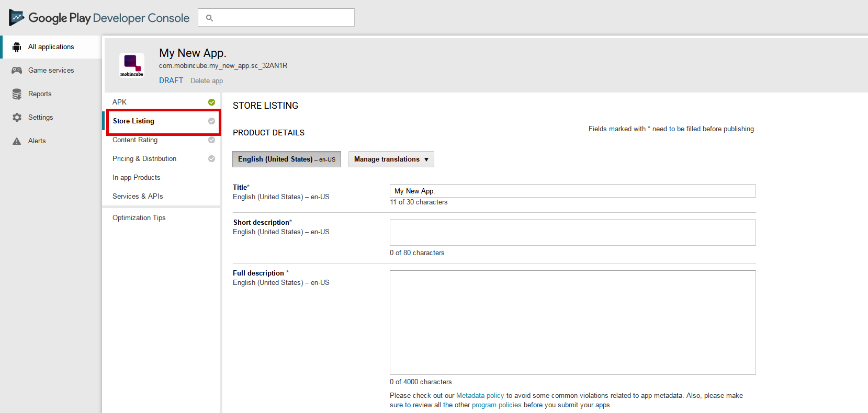
Task: Click the 'Fields marked with * need to be filled' note
Action: pyautogui.click(x=672, y=129)
